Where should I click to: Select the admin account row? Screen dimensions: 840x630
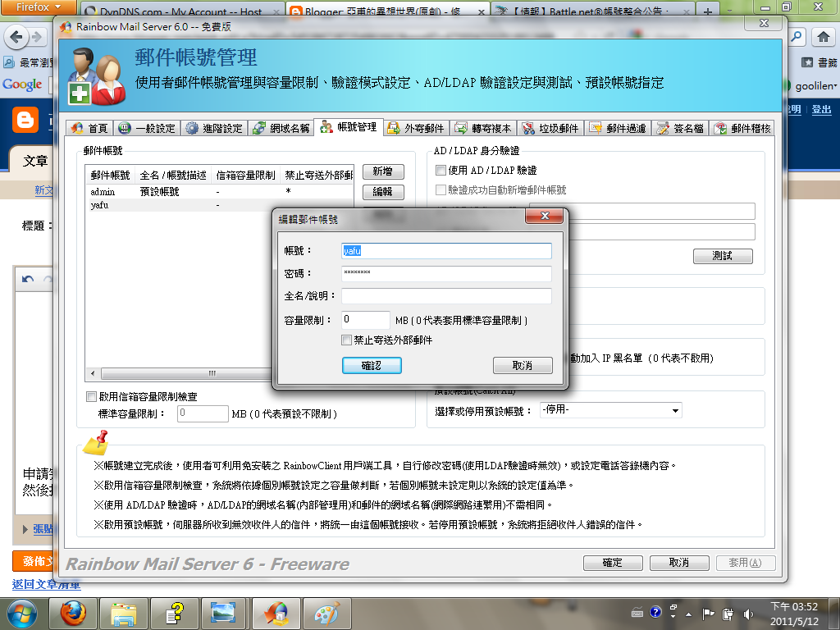[219, 191]
